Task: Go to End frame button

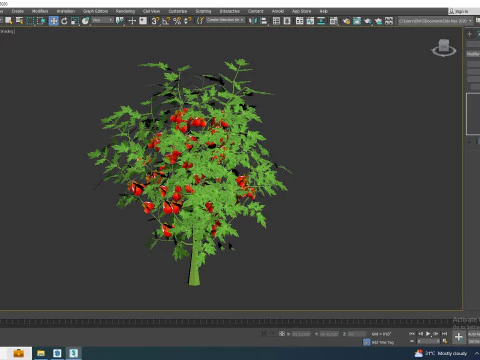Action: 444,333
